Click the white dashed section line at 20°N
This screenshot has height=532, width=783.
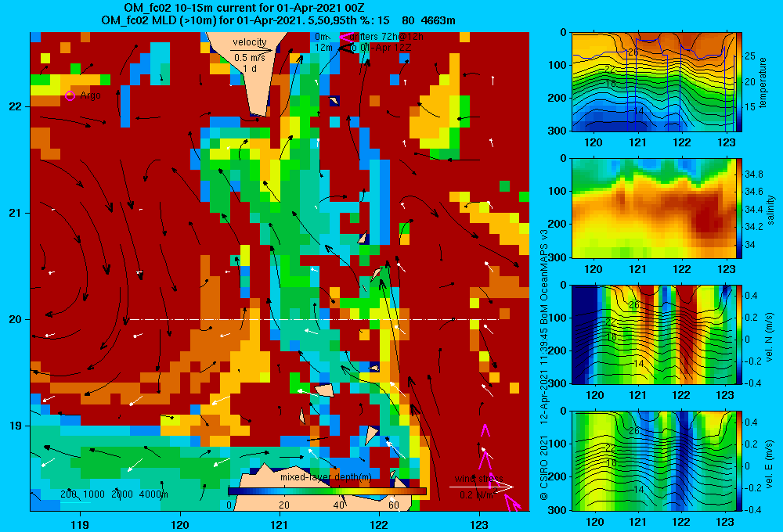coord(314,319)
